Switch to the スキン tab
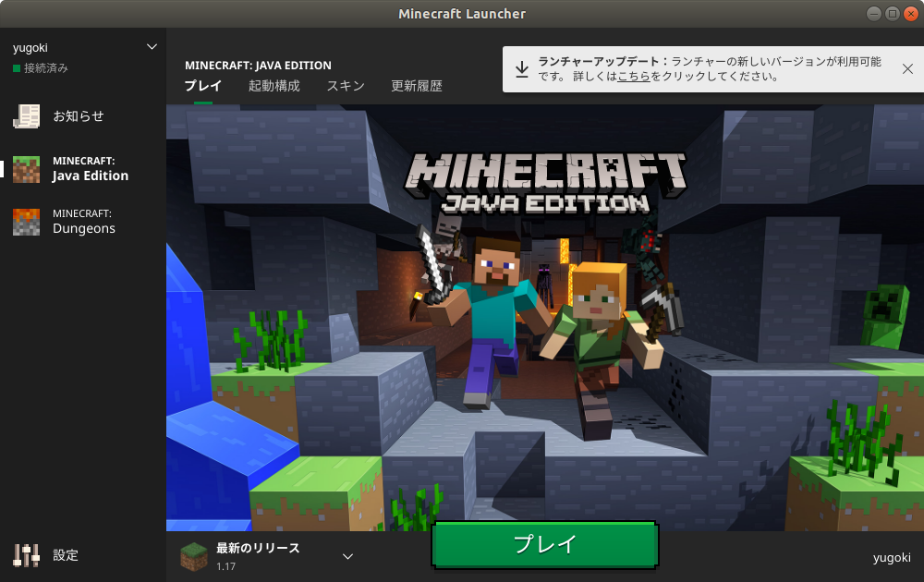The image size is (924, 582). pos(346,86)
